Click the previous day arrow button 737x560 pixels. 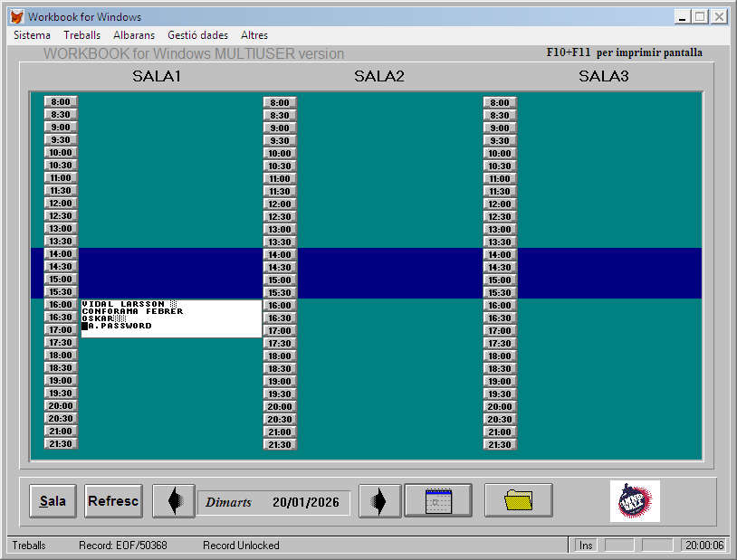[173, 501]
